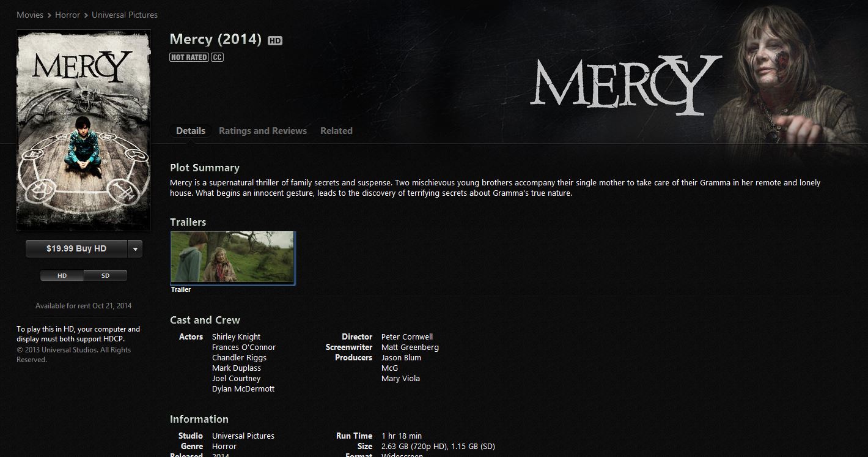The width and height of the screenshot is (868, 457).
Task: Navigate to the Horror breadcrumb
Action: tap(67, 15)
